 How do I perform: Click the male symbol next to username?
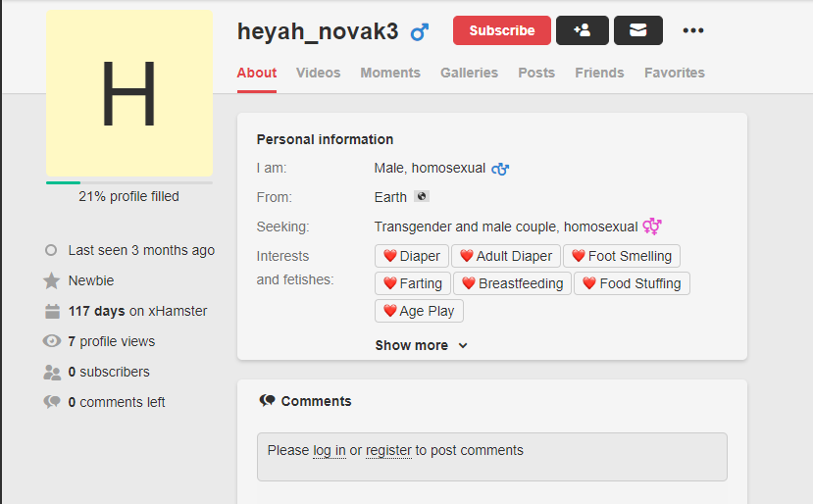pos(420,32)
